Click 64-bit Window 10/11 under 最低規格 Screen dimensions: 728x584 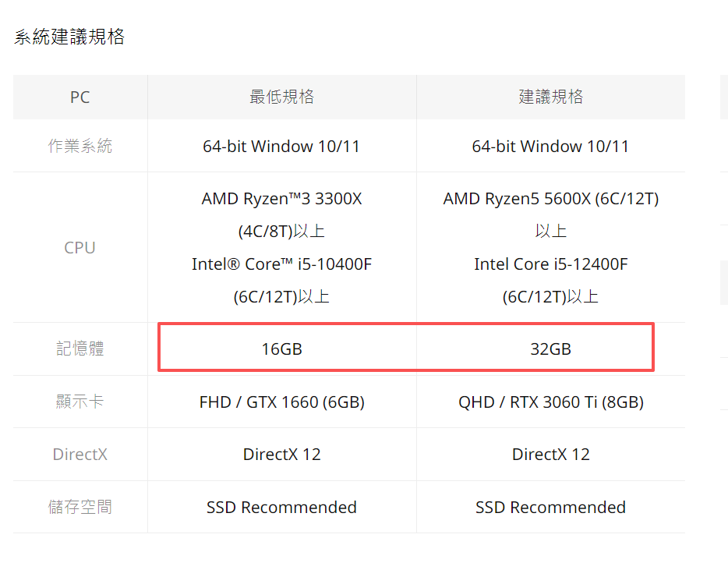click(281, 146)
